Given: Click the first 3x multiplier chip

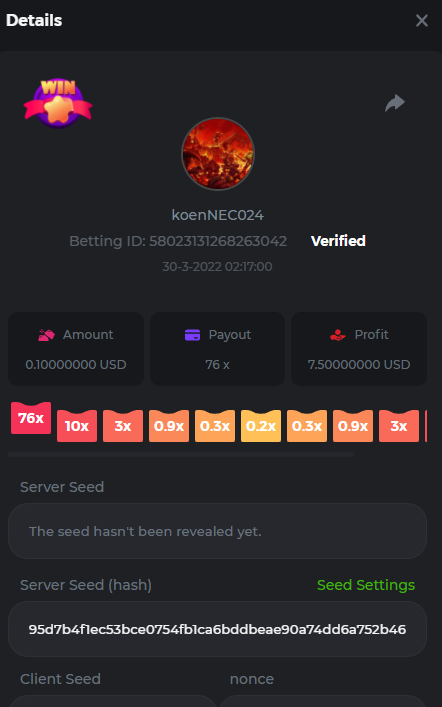Looking at the screenshot, I should click(x=123, y=426).
